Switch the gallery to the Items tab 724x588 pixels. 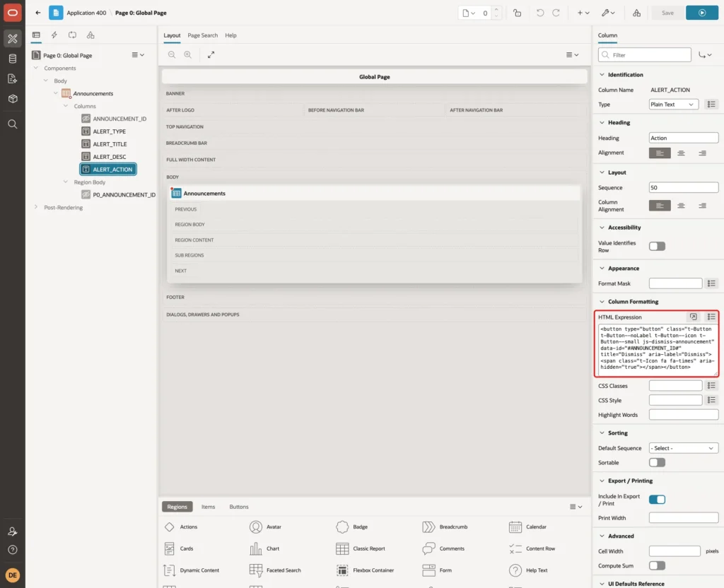[x=209, y=507]
